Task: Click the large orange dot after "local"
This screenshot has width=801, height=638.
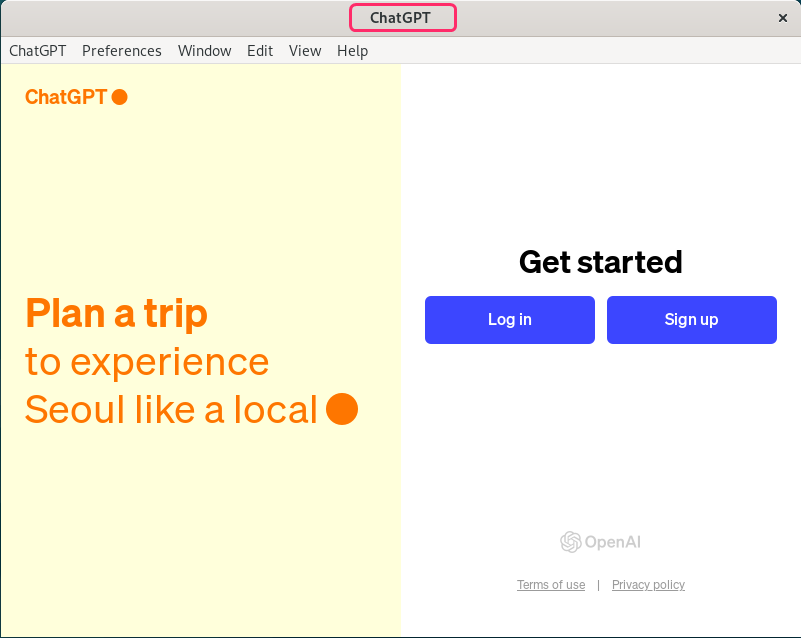Action: click(x=342, y=409)
